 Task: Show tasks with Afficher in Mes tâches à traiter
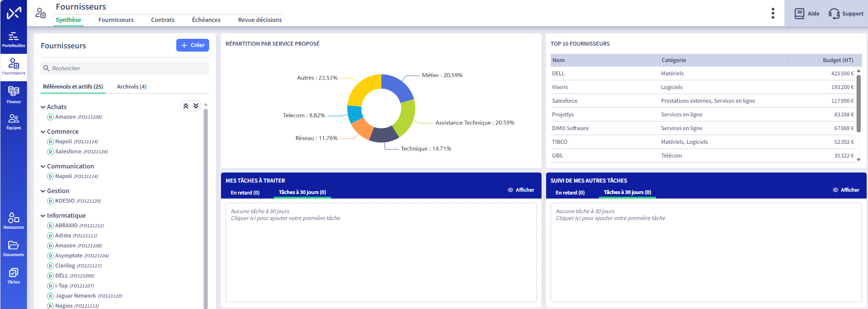pos(521,190)
